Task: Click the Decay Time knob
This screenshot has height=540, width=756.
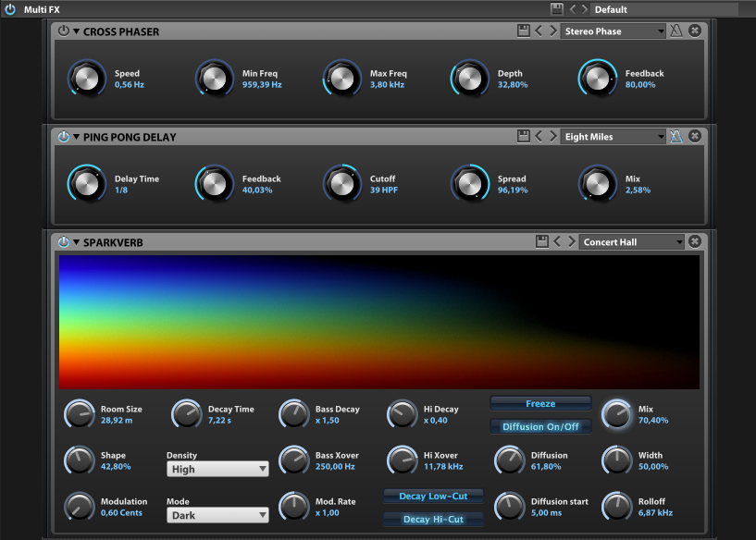Action: pos(187,414)
